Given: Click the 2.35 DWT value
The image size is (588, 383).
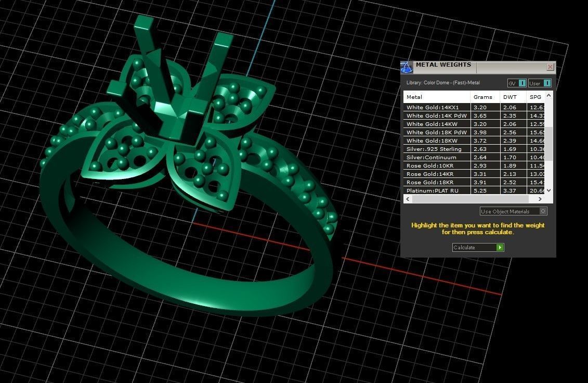Looking at the screenshot, I should tap(509, 116).
